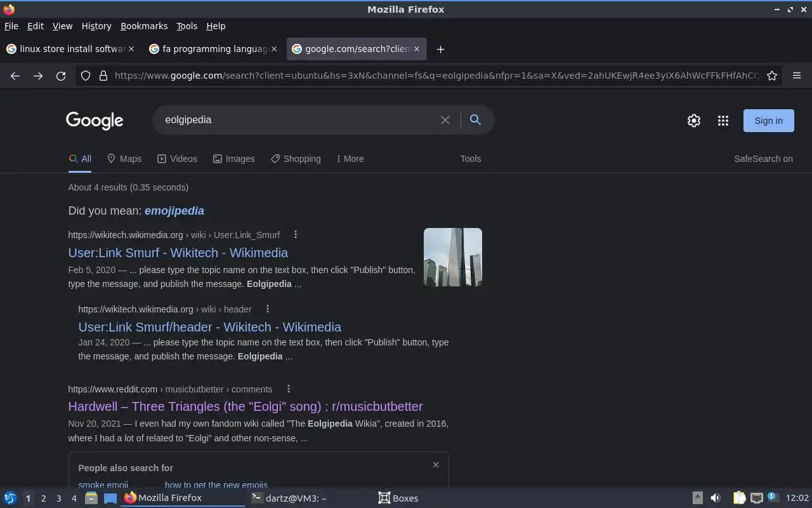
Task: Expand the More search filters dropdown
Action: click(x=350, y=159)
